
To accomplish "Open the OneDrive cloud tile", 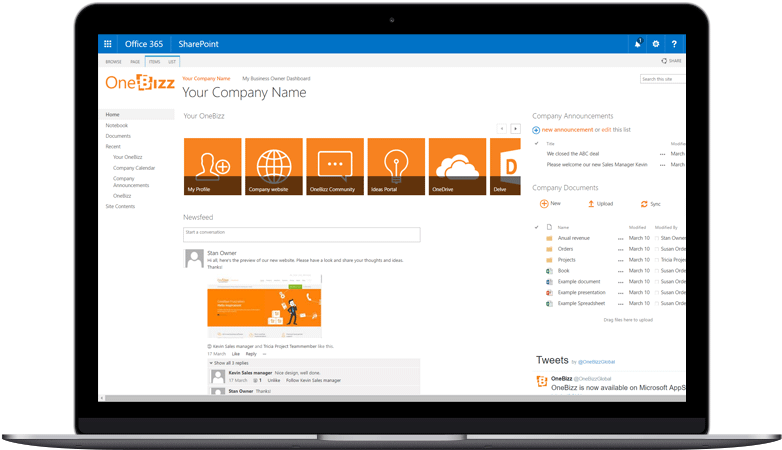I will click(457, 166).
